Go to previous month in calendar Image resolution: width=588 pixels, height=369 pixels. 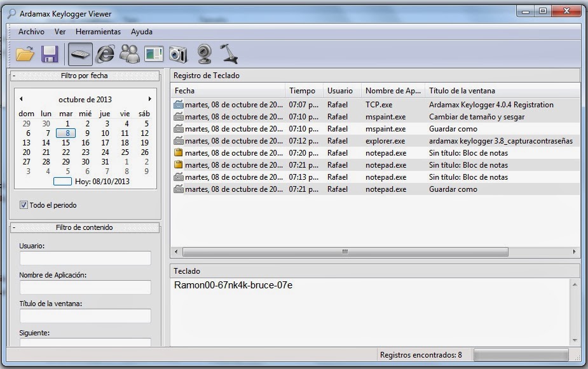tap(21, 99)
